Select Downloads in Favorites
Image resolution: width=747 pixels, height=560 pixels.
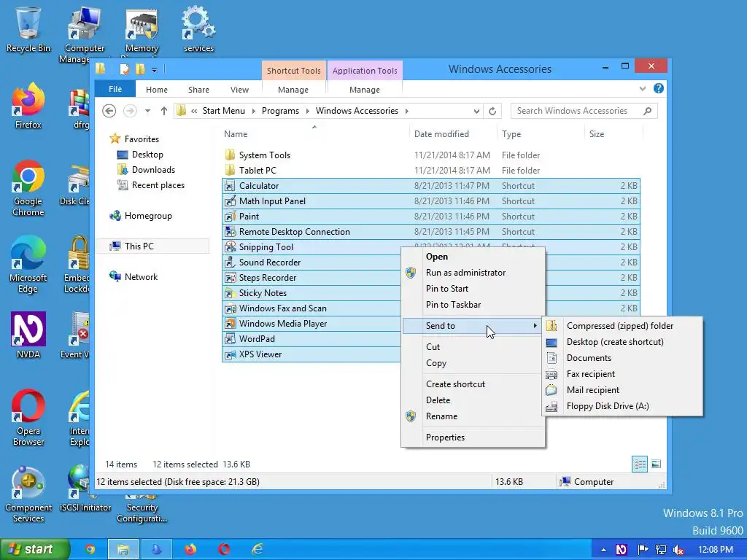click(x=153, y=170)
